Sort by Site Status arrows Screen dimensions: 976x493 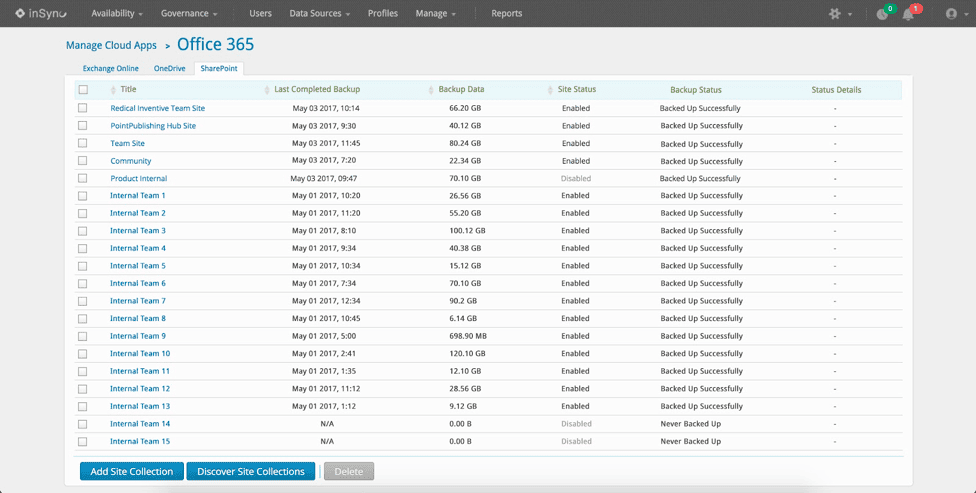tap(550, 90)
